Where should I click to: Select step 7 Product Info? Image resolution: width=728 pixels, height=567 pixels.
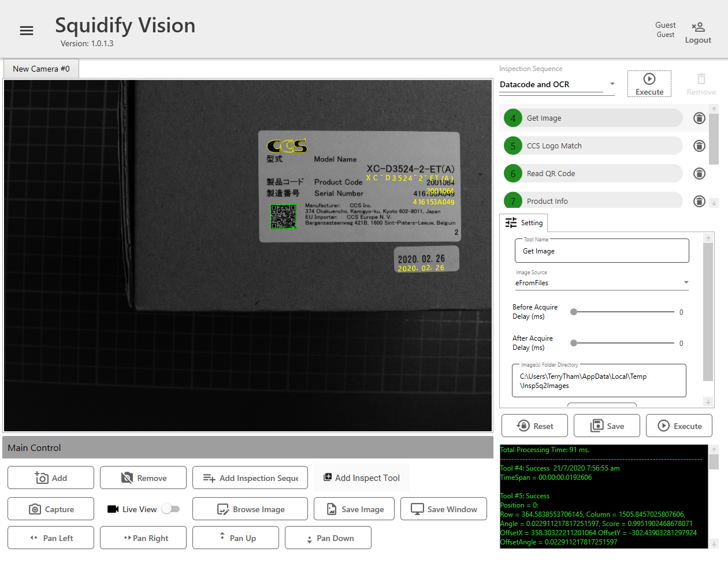[x=593, y=200]
